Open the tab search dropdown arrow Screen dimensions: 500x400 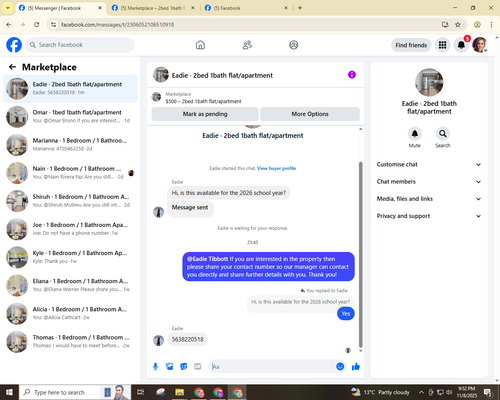[7, 8]
